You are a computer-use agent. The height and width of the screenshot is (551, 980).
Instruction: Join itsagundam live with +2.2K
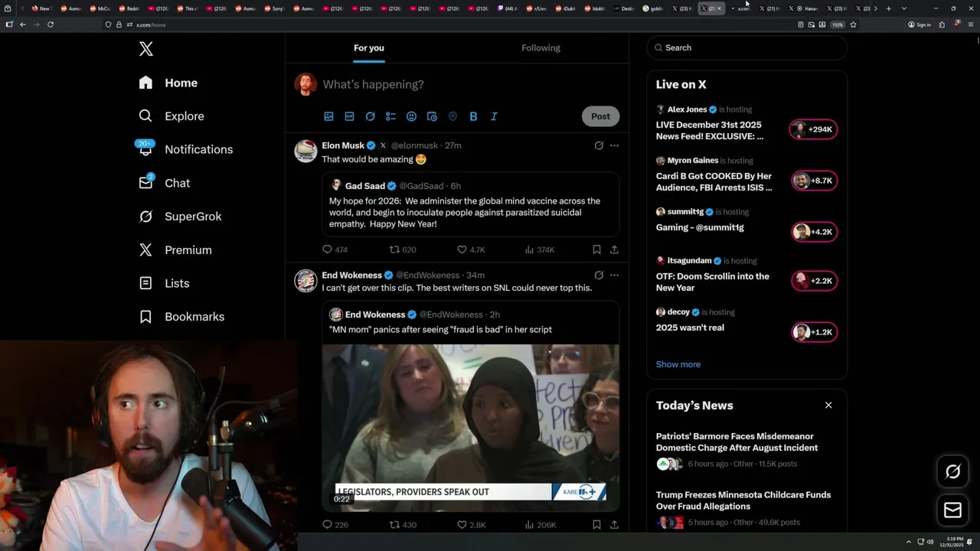coord(814,281)
